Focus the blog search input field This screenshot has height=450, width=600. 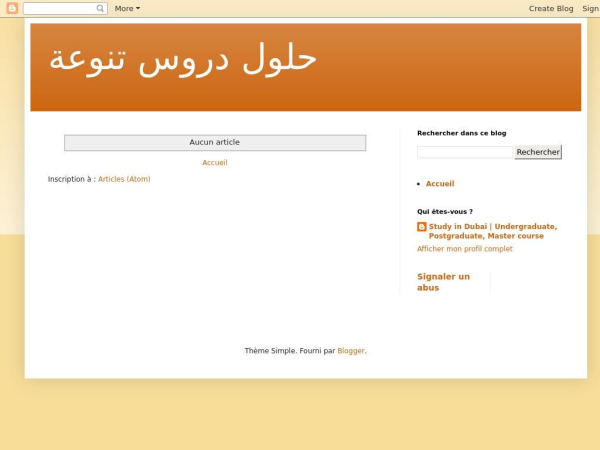465,152
